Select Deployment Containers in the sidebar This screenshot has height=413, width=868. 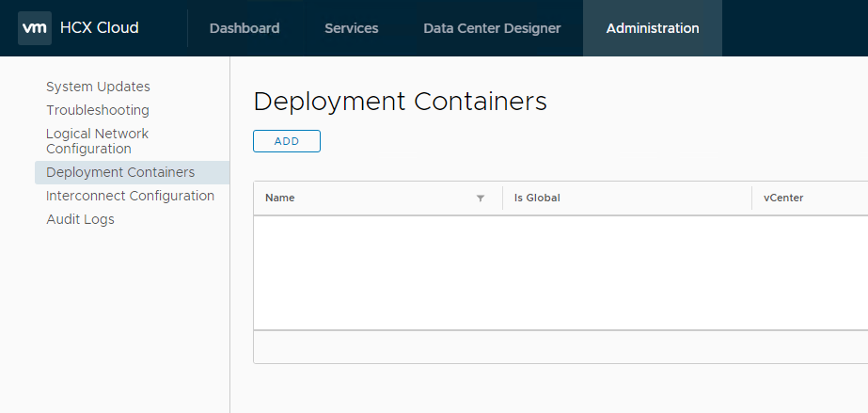click(120, 172)
